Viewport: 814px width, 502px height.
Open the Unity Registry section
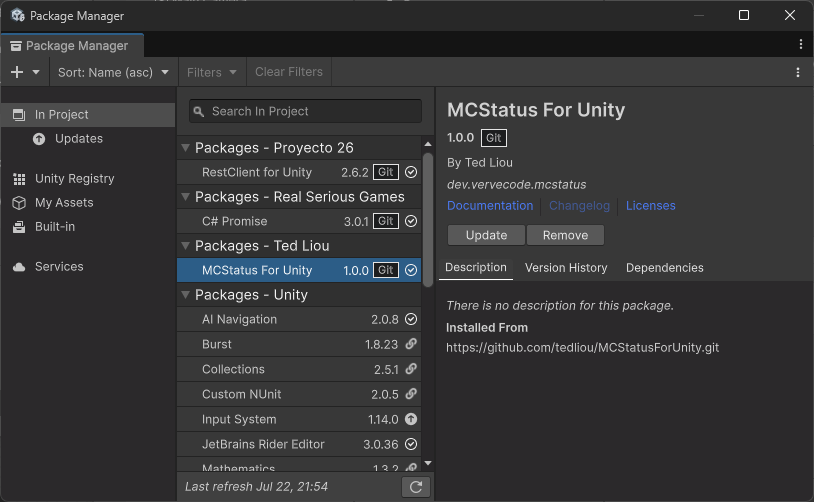(74, 179)
